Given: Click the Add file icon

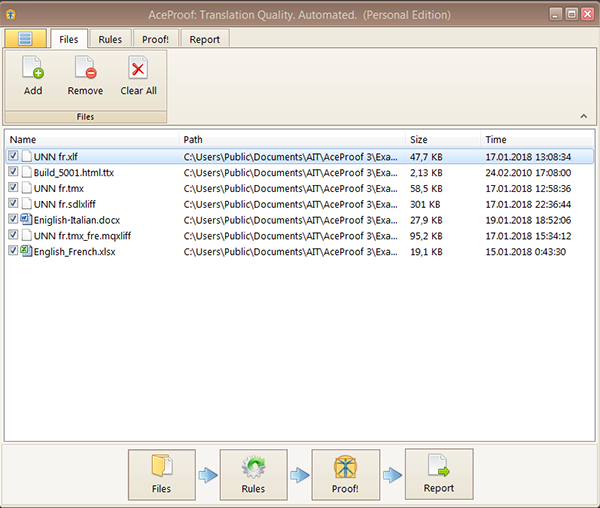Looking at the screenshot, I should point(33,67).
